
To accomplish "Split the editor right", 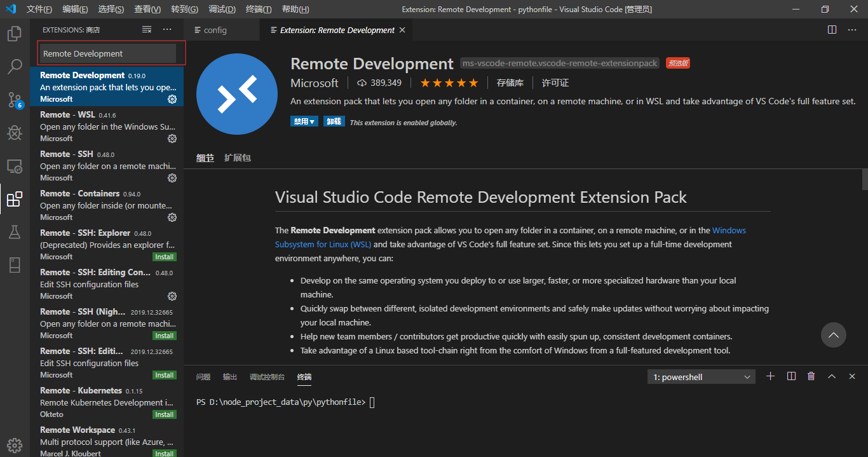I will click(832, 30).
